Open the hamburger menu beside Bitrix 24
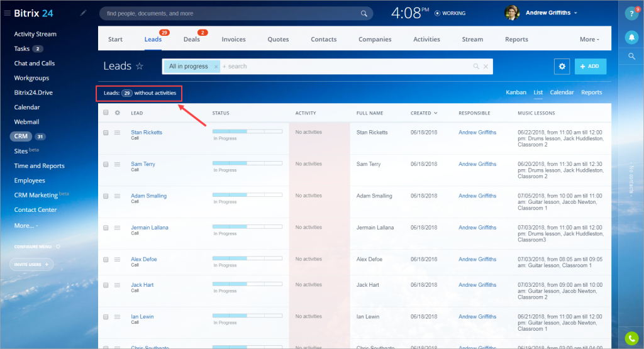The height and width of the screenshot is (349, 644). 7,13
